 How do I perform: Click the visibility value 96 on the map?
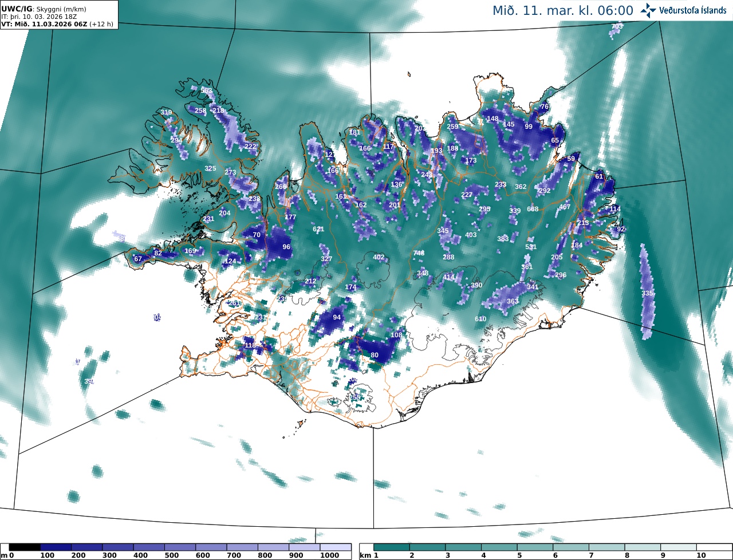[x=286, y=247]
